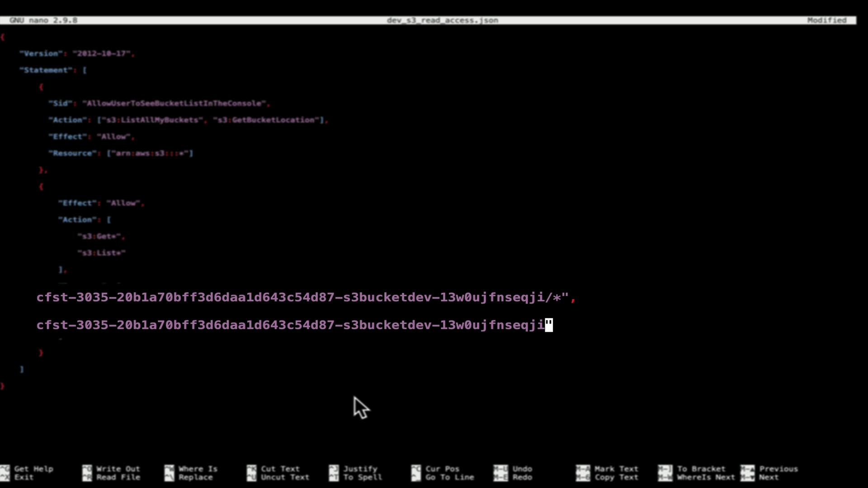
Task: Click the Cur Pos shortcut key icon
Action: coord(416,469)
